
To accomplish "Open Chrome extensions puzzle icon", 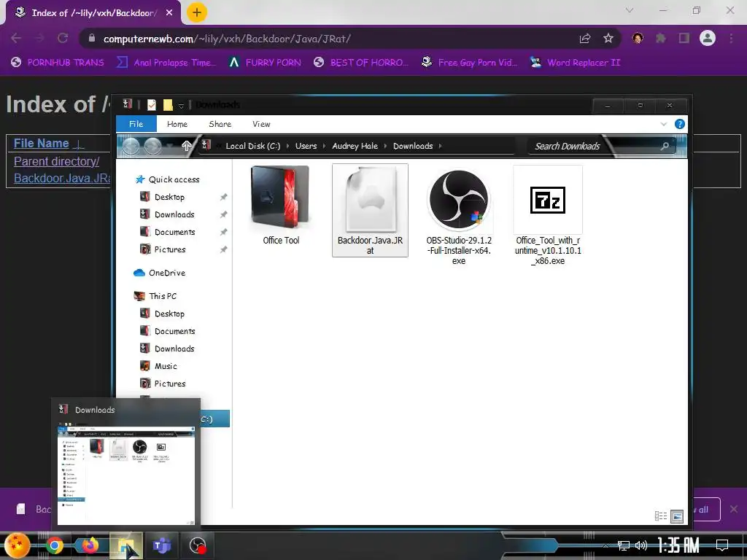I will click(661, 38).
